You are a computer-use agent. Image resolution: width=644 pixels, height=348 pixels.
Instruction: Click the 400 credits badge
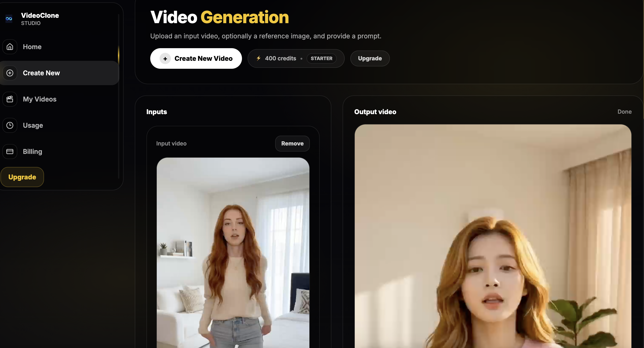[x=280, y=58]
